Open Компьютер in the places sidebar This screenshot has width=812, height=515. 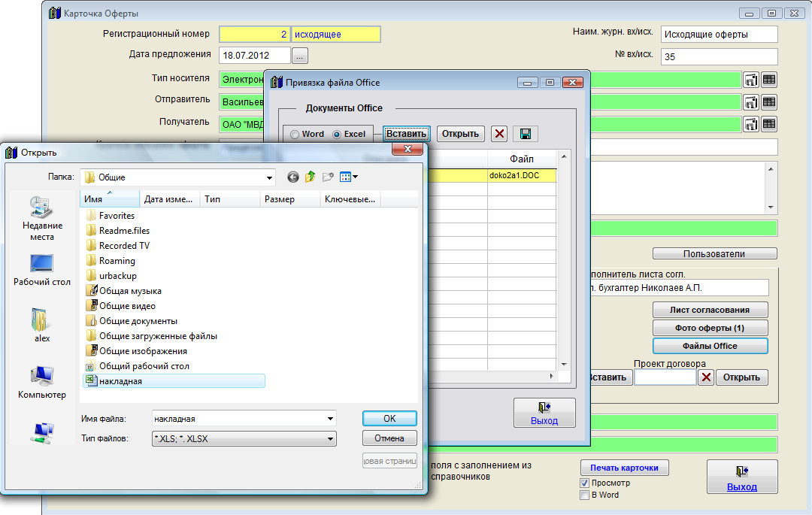point(42,383)
